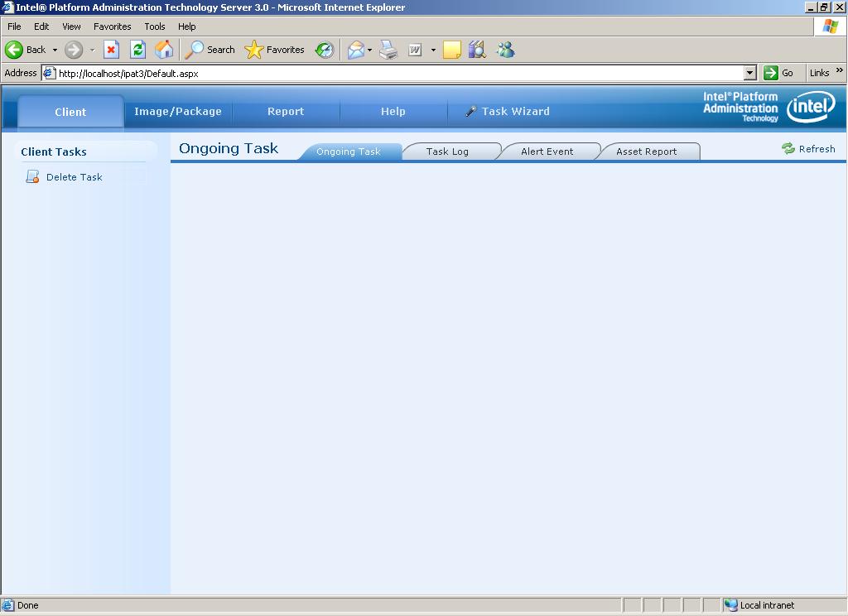Image resolution: width=848 pixels, height=616 pixels.
Task: Open the Edit menu
Action: pyautogui.click(x=41, y=26)
